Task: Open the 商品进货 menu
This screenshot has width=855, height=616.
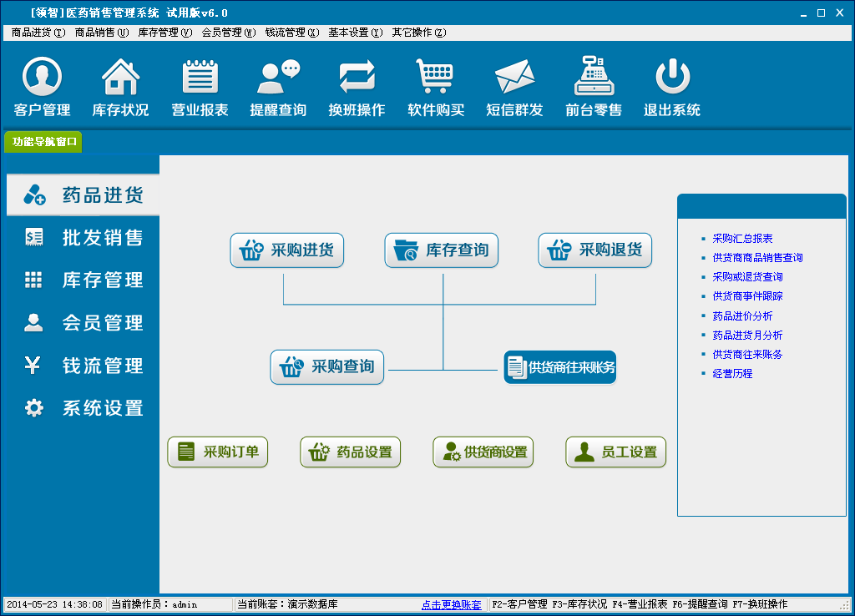Action: pos(38,33)
